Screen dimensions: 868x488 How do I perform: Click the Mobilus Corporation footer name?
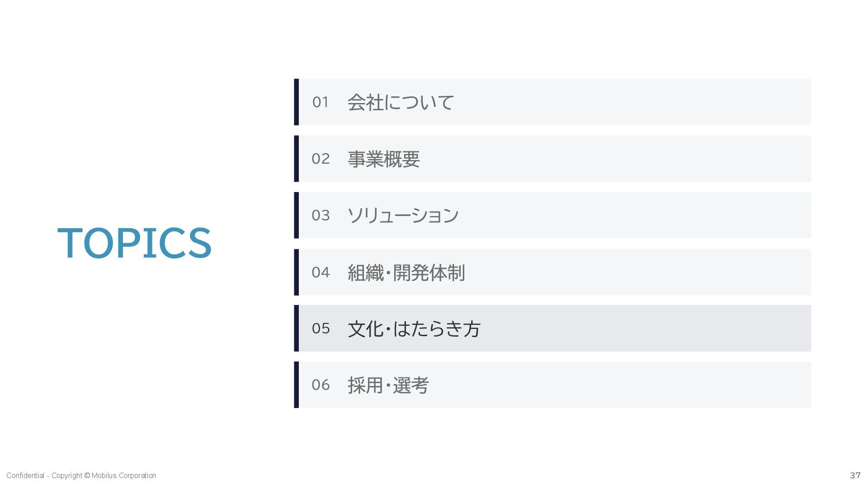(124, 475)
